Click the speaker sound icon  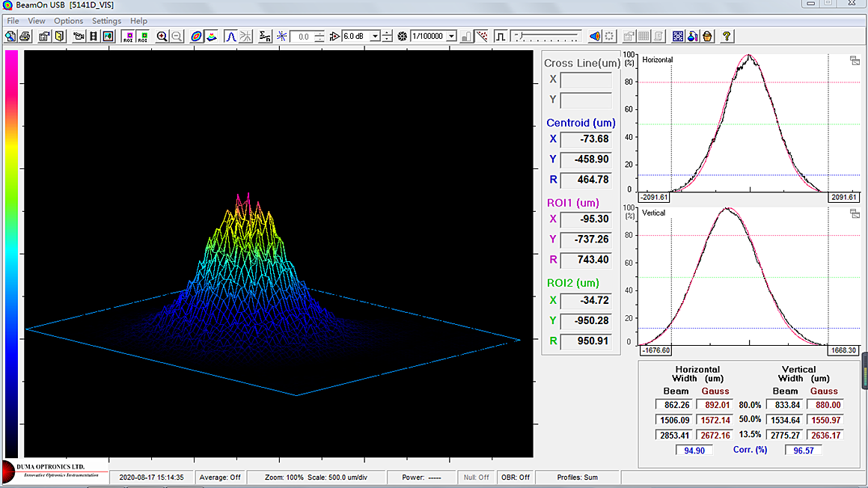click(x=594, y=36)
